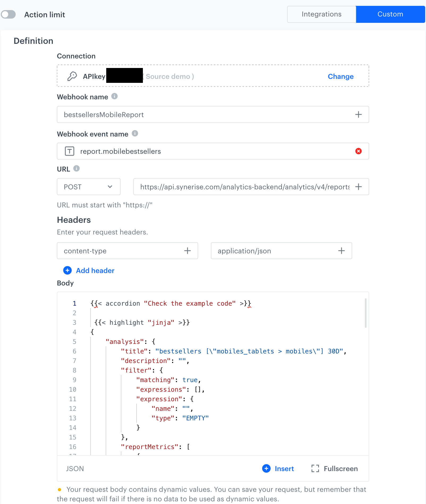
Task: Click the text type icon in event name field
Action: (x=70, y=151)
